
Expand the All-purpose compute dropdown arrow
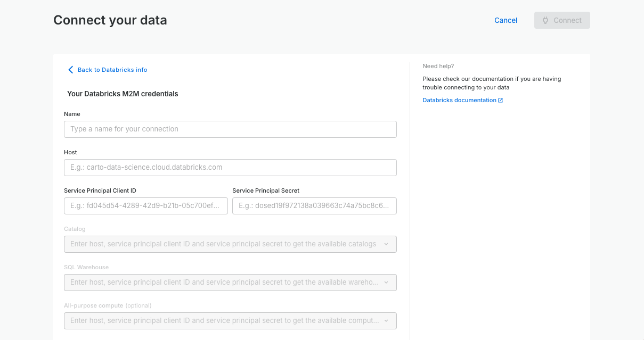pyautogui.click(x=386, y=321)
